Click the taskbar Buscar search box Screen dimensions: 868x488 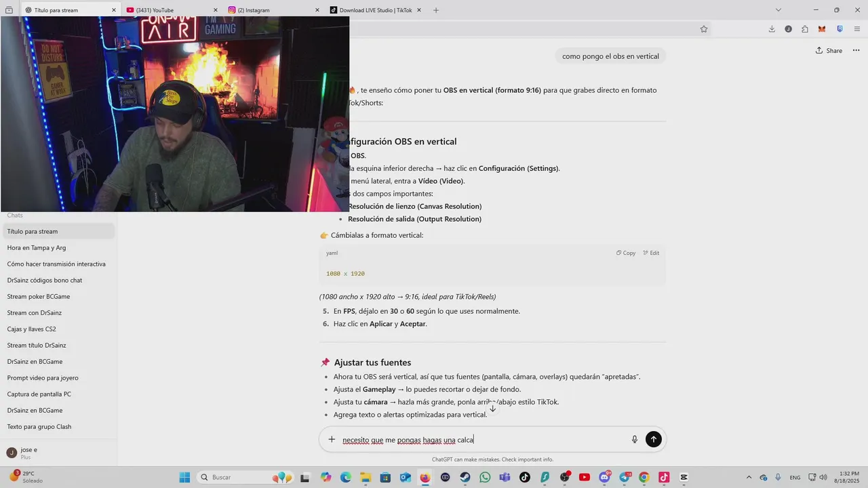tap(245, 477)
